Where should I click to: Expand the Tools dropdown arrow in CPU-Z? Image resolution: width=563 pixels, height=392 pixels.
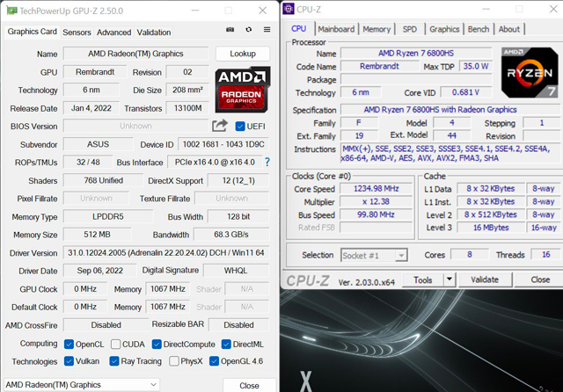450,279
